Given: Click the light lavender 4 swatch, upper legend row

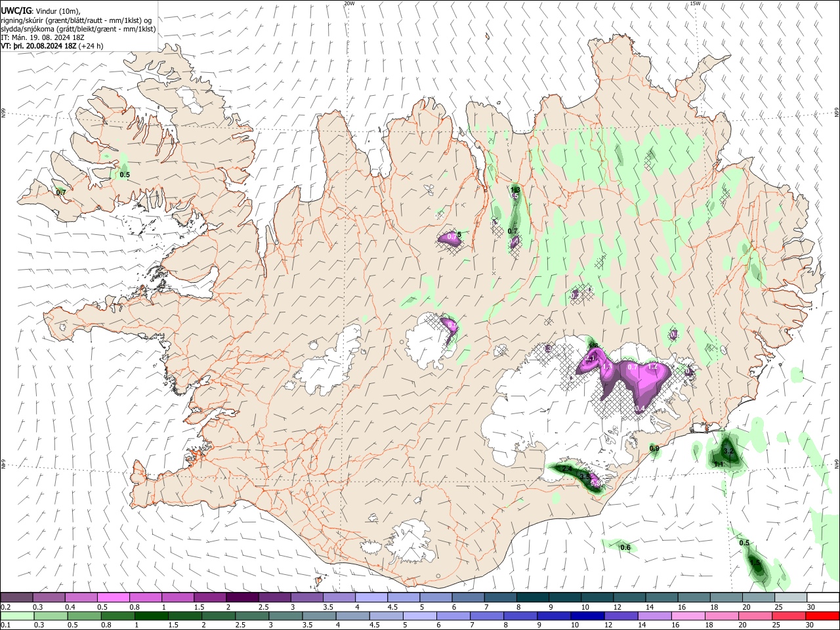Looking at the screenshot, I should coord(371,598).
